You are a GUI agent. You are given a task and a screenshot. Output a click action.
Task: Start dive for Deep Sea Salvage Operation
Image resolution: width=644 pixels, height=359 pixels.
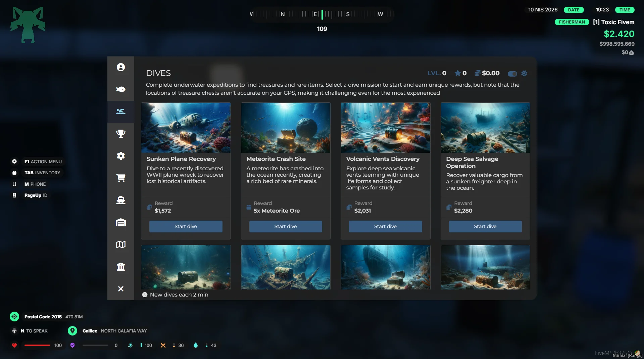click(x=485, y=226)
